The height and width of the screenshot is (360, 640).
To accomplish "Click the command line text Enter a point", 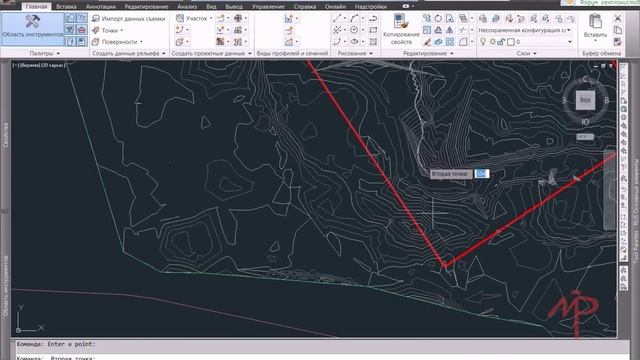I will (x=71, y=344).
